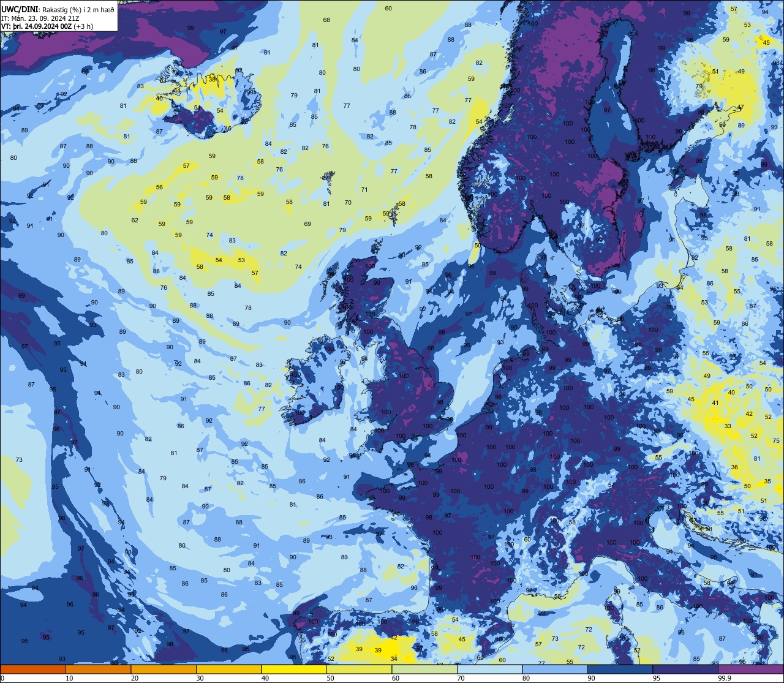Click the legend scale label 95
The width and height of the screenshot is (784, 683).
coord(657,678)
